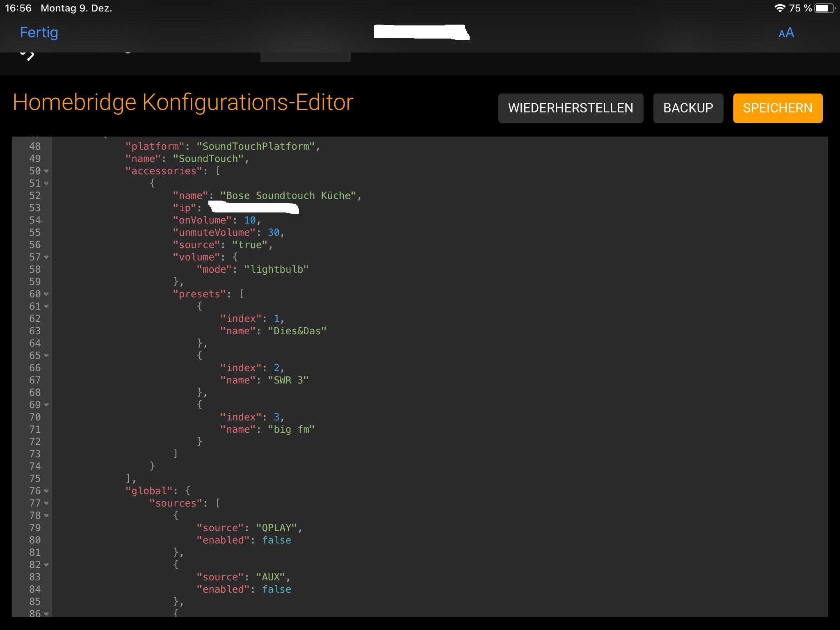
Task: Place cursor on the onVolume value 10
Action: click(250, 220)
